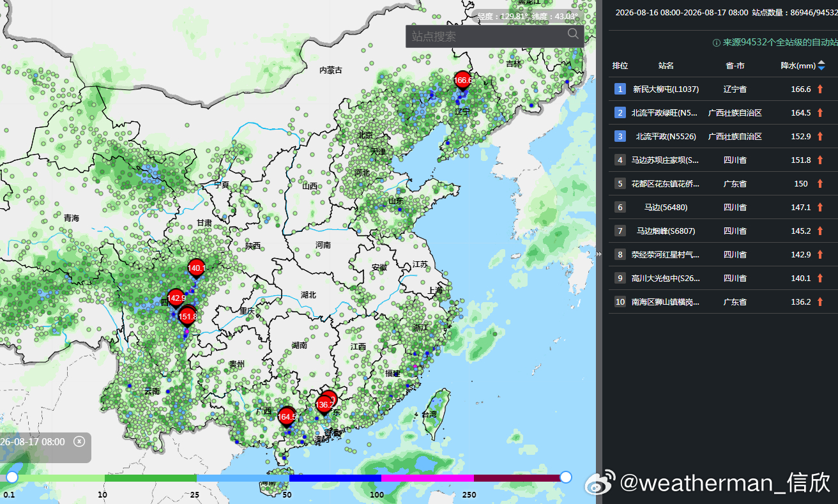
Task: Select the 140.1 rainfall marker on the map
Action: pos(197,270)
